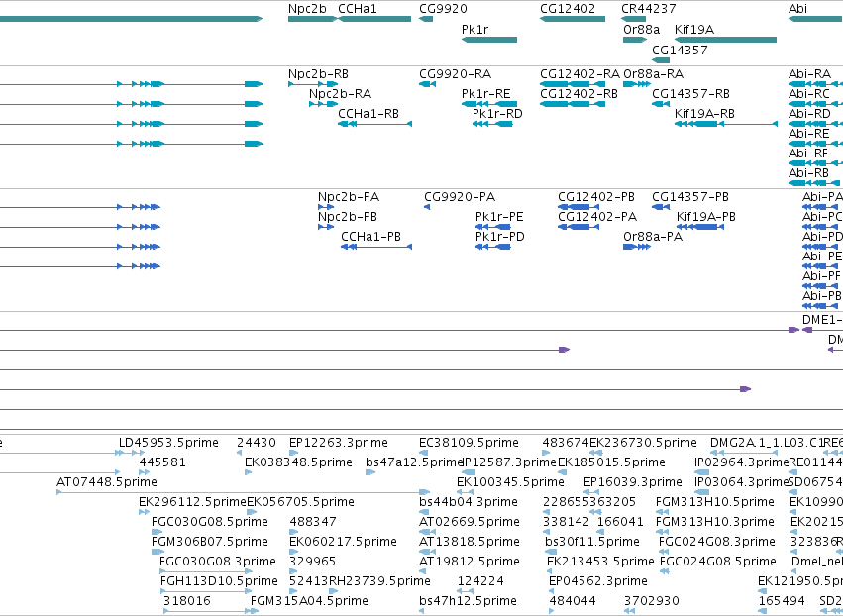Select the AT07448.5prime EST label
This screenshot has height=616, width=843.
click(x=107, y=482)
